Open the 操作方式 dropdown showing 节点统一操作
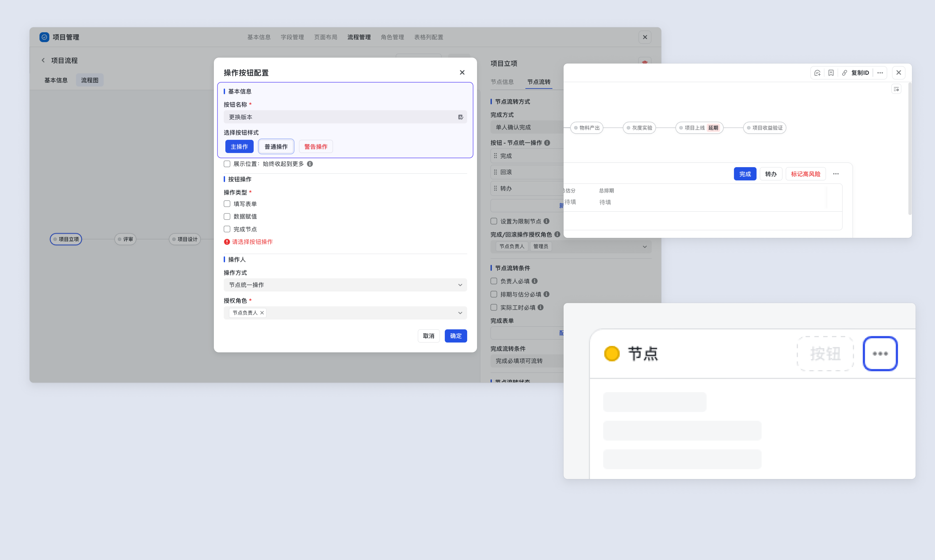 tap(345, 285)
